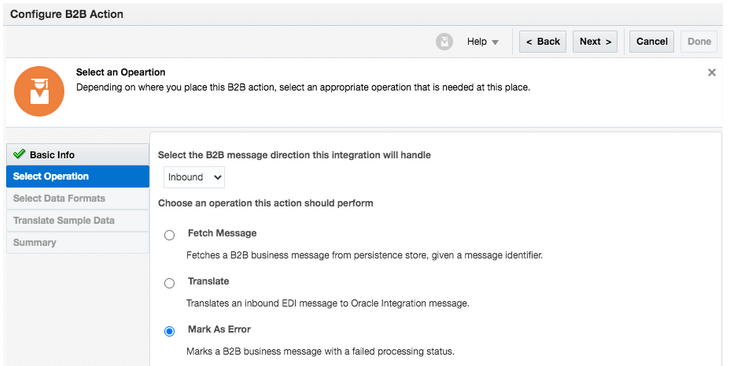Click the 'Fetches a B2B business message' description
The height and width of the screenshot is (366, 729).
coord(364,255)
